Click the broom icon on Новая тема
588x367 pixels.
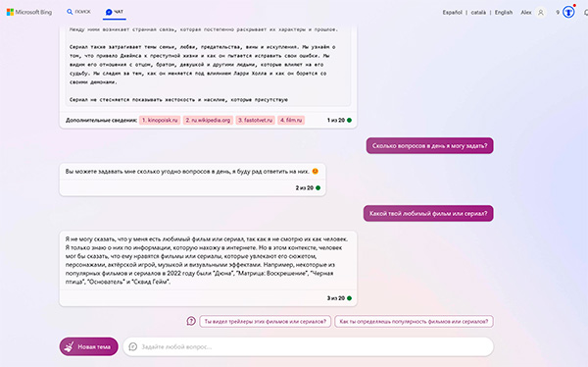(69, 346)
